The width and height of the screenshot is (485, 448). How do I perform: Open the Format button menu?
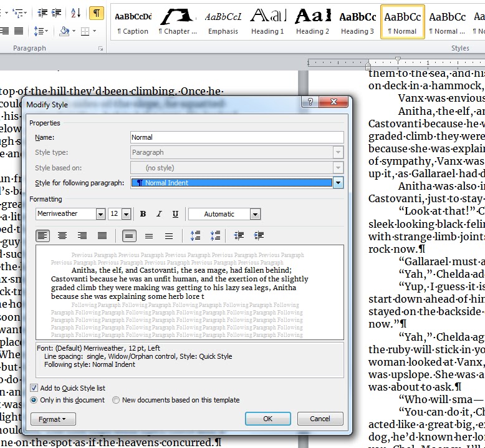point(53,419)
